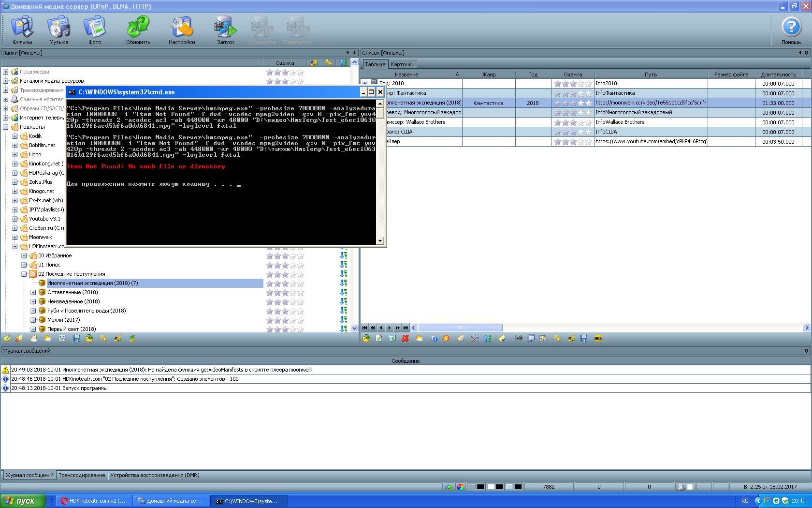Toggle the white checkbox in status bar

tap(690, 487)
